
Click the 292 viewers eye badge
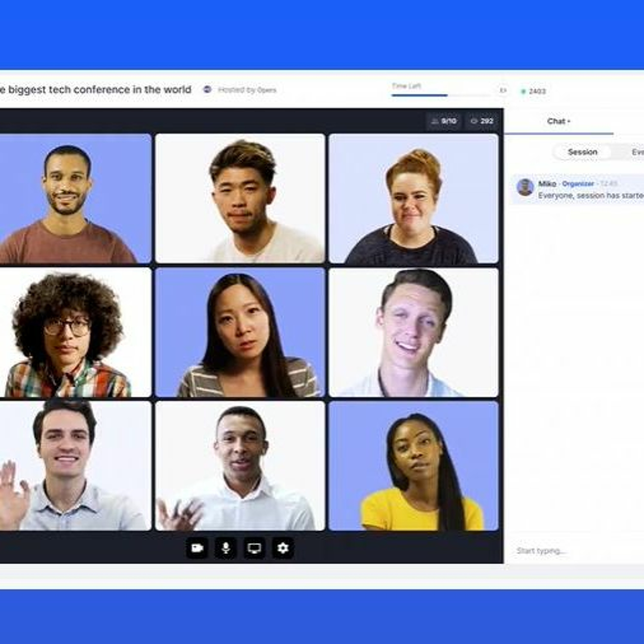(482, 121)
